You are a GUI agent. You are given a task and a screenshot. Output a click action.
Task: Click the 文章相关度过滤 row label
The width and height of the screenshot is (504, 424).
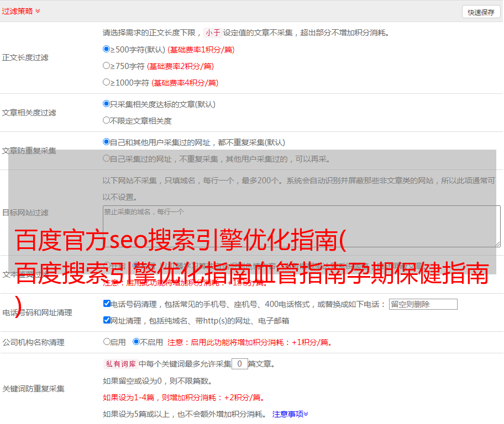(29, 113)
